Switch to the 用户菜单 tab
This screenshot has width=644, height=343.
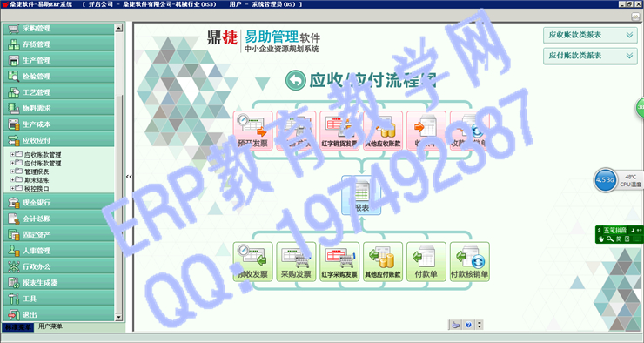coord(50,326)
